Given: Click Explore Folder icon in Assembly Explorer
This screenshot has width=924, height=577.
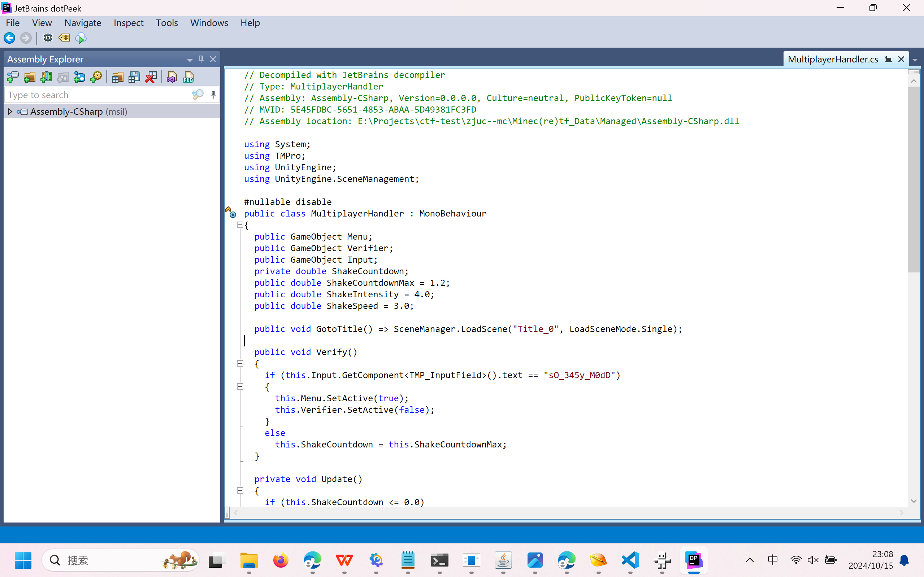Looking at the screenshot, I should coord(29,78).
